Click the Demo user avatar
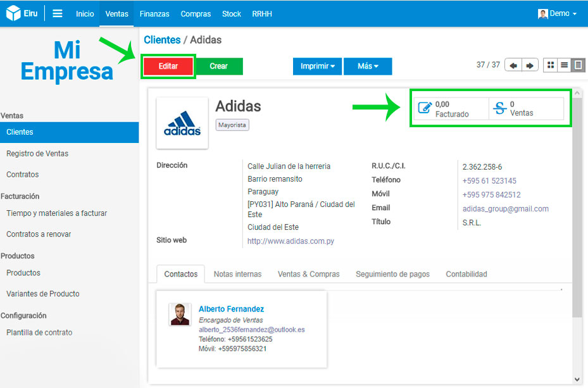Image resolution: width=588 pixels, height=388 pixels. click(x=542, y=14)
